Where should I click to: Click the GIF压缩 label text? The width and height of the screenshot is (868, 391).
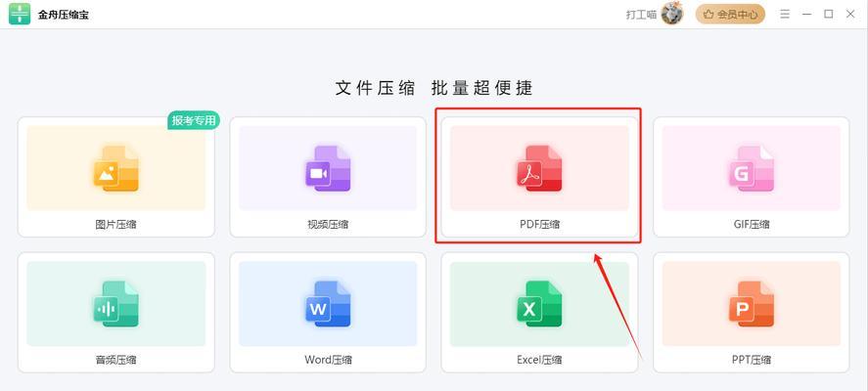752,225
